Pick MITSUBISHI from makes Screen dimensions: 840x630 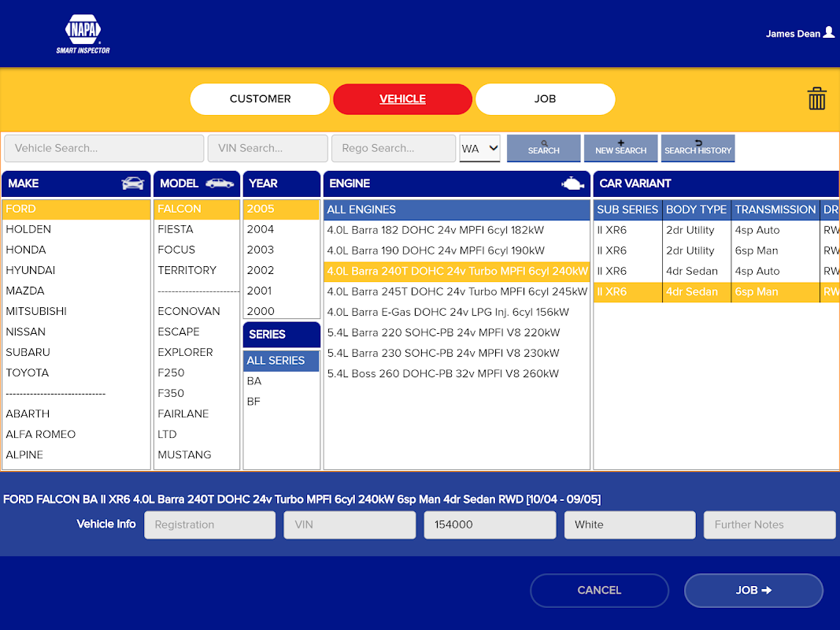click(76, 311)
